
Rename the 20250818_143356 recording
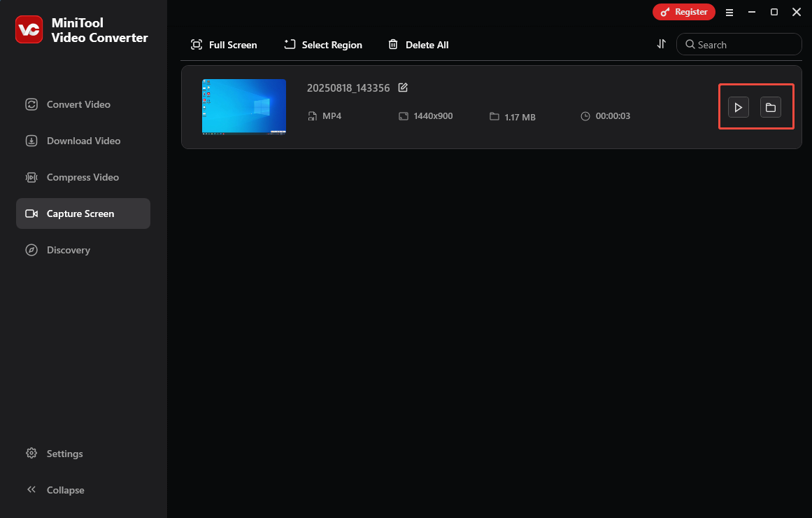click(403, 87)
